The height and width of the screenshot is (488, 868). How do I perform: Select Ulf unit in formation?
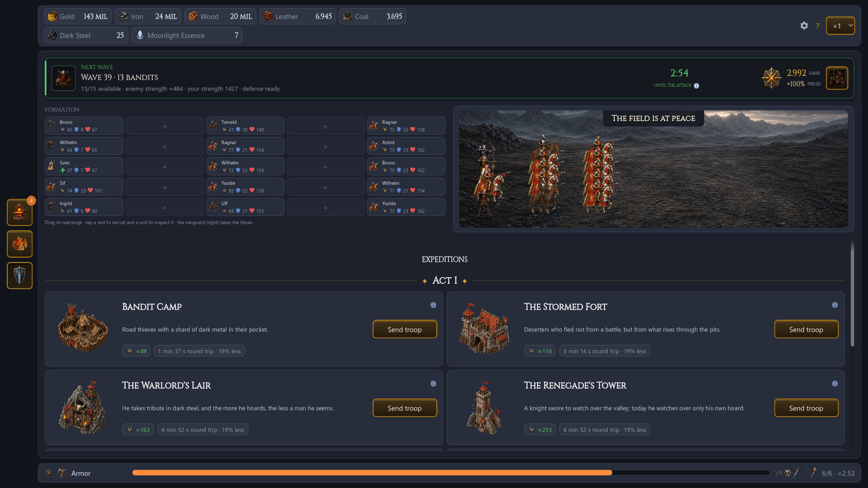click(x=245, y=207)
